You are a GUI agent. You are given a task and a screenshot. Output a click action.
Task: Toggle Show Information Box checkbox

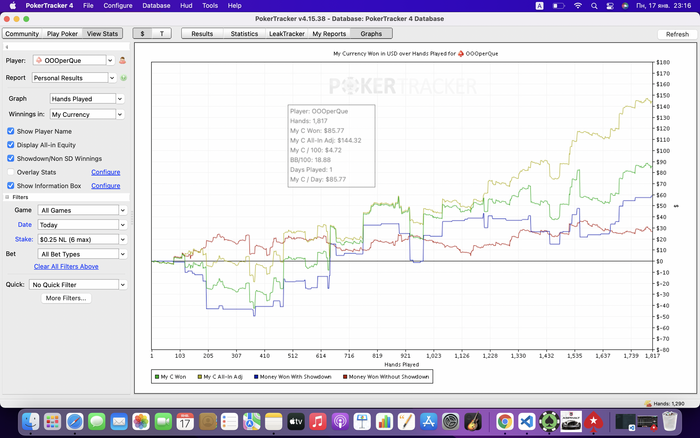pos(11,185)
